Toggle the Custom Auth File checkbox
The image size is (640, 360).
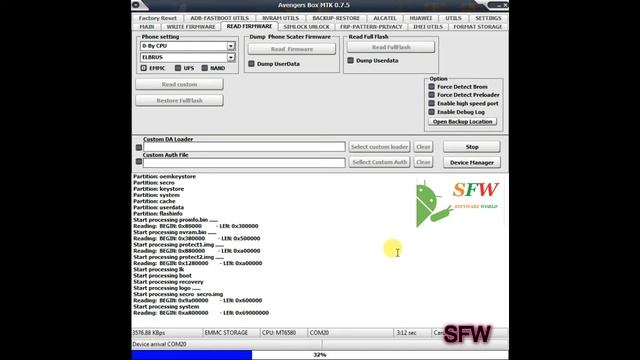click(139, 162)
